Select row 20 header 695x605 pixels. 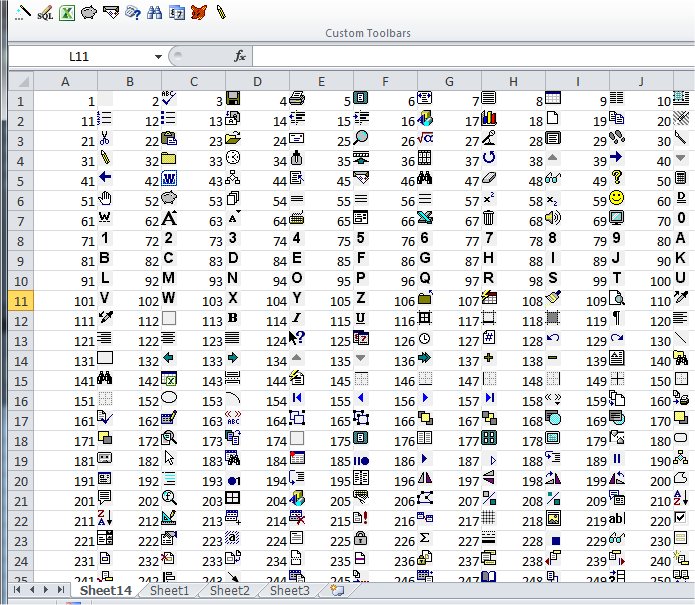[21, 481]
